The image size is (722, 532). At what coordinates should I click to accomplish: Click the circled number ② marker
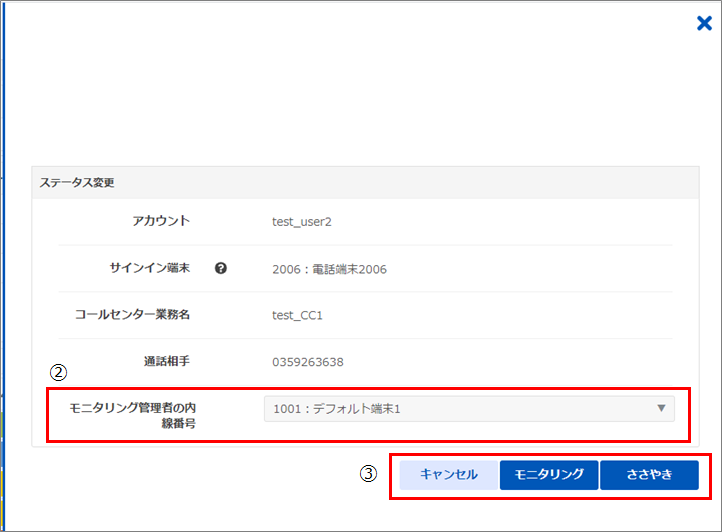pyautogui.click(x=59, y=372)
